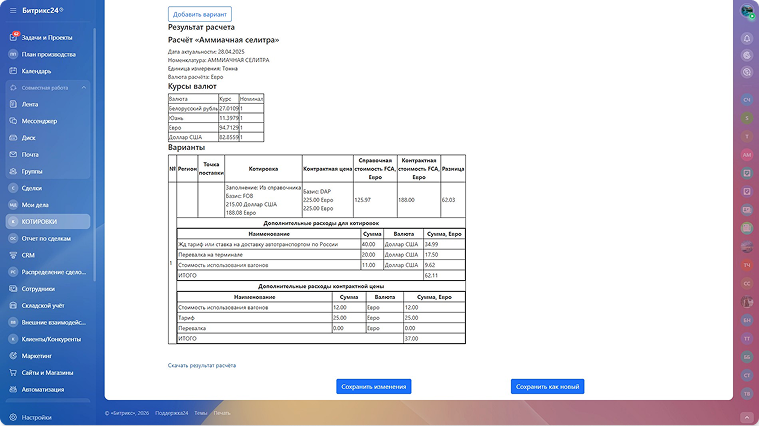This screenshot has height=426, width=759.
Task: Open the user profile avatar at top right
Action: pyautogui.click(x=746, y=11)
